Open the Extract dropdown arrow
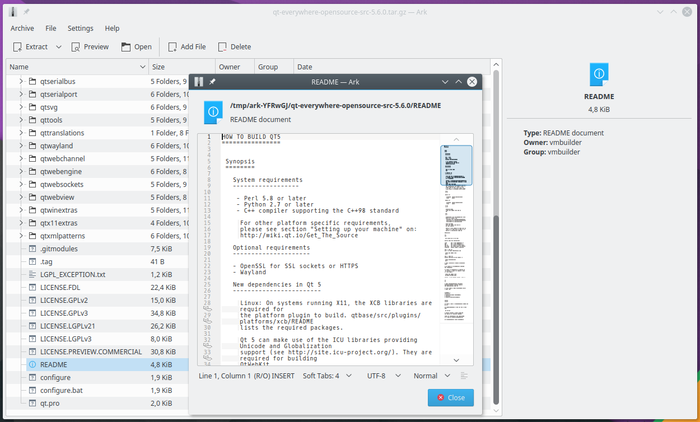Image resolution: width=700 pixels, height=422 pixels. pos(57,47)
